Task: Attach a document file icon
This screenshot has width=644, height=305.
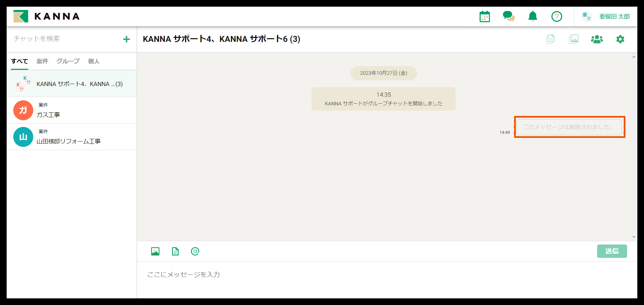Action: pos(175,252)
